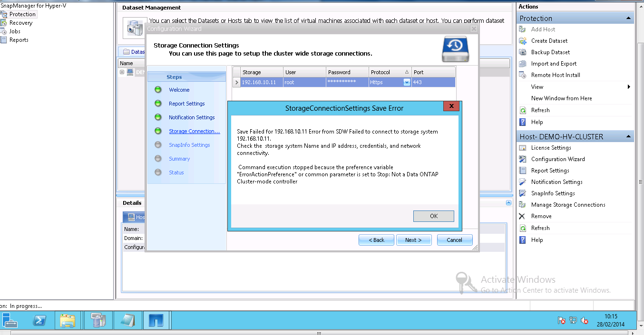Open the notepad-style taskbar application
The width and height of the screenshot is (644, 335).
pyautogui.click(x=127, y=321)
